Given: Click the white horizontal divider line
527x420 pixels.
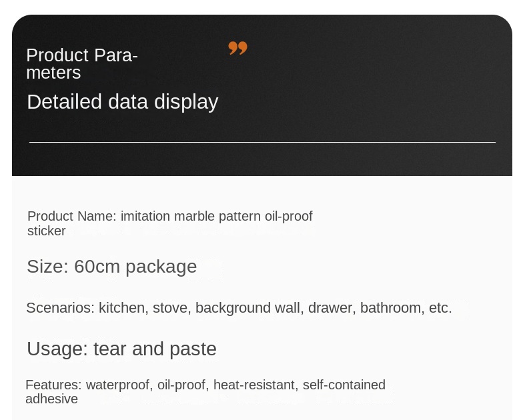Looking at the screenshot, I should pyautogui.click(x=262, y=142).
